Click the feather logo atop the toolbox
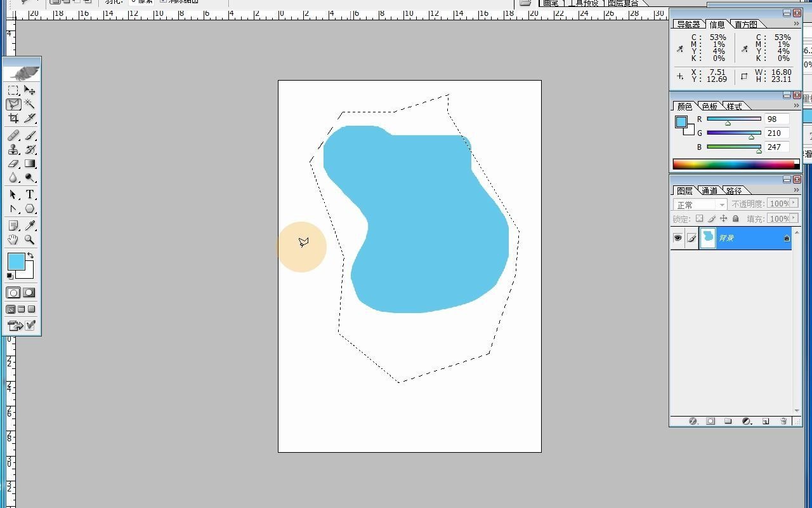Screen dimensions: 812x508 tap(22, 73)
